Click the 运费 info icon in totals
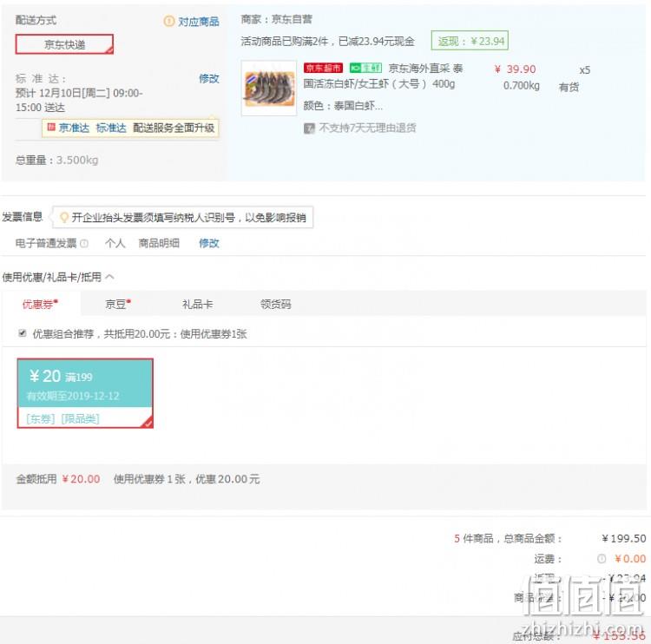651x644 pixels. pyautogui.click(x=602, y=559)
